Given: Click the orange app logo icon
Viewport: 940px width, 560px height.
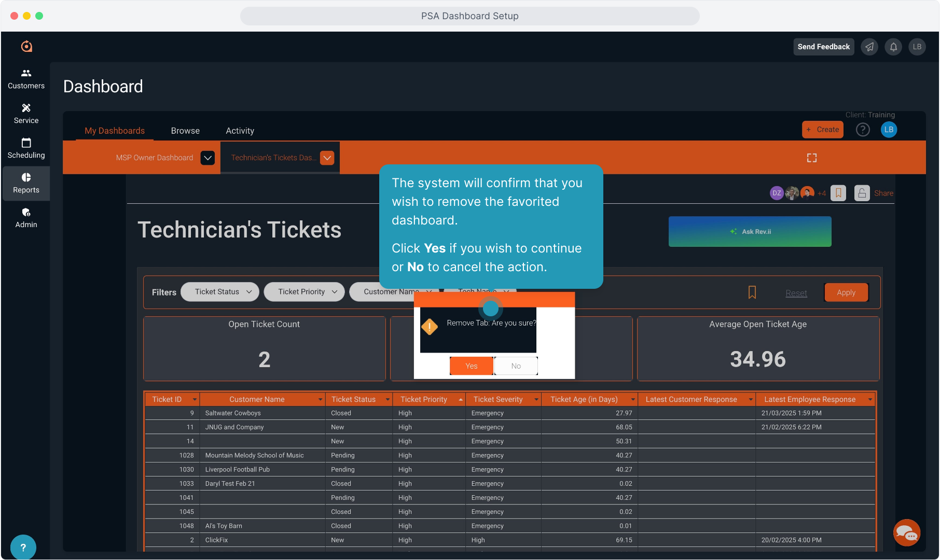Looking at the screenshot, I should coord(26,47).
